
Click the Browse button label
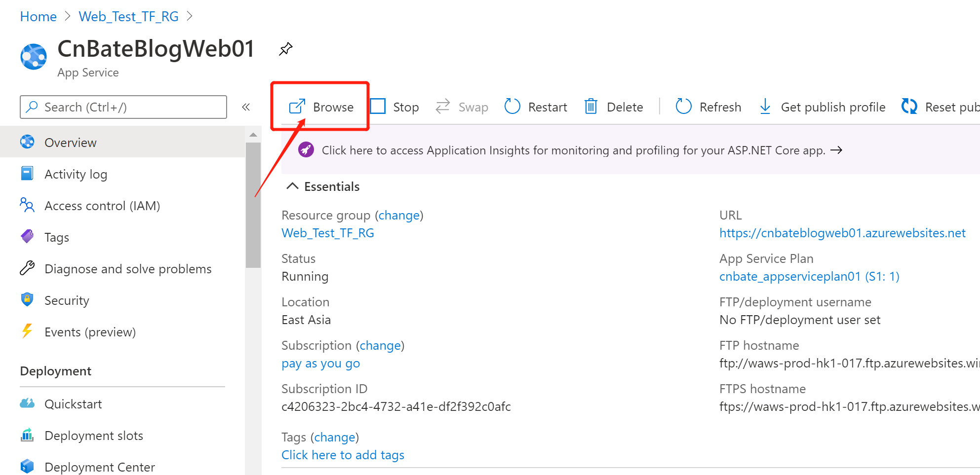pos(333,107)
